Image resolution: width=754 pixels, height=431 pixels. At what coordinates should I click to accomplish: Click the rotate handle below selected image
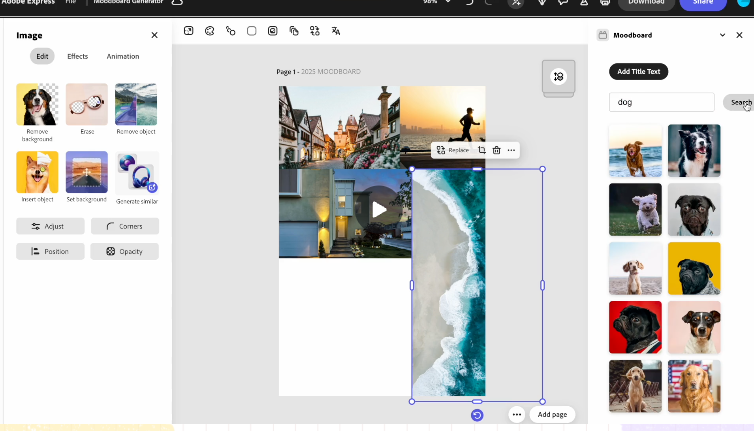(477, 415)
